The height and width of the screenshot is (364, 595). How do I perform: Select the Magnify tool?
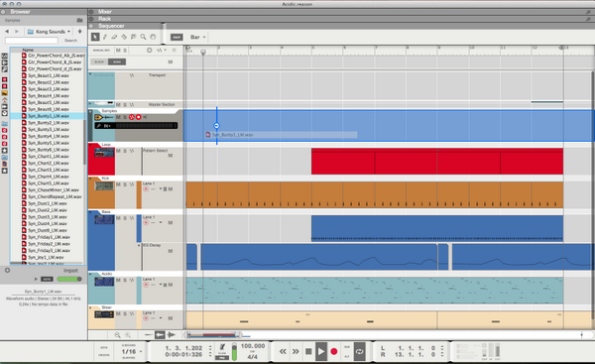[143, 37]
